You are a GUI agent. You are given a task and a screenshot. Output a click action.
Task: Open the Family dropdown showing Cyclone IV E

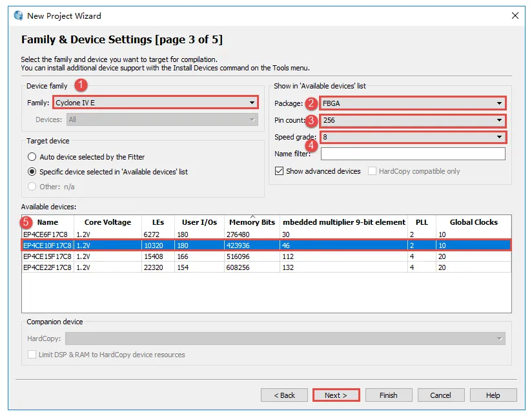click(156, 103)
